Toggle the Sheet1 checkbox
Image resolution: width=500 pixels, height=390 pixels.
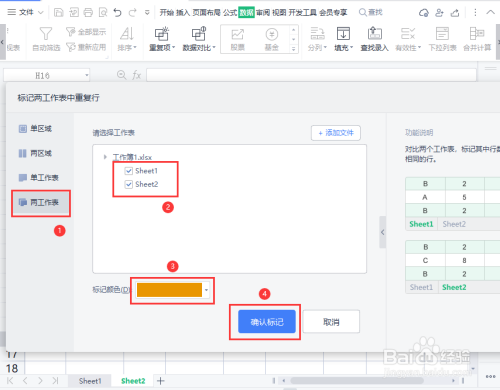(x=129, y=171)
